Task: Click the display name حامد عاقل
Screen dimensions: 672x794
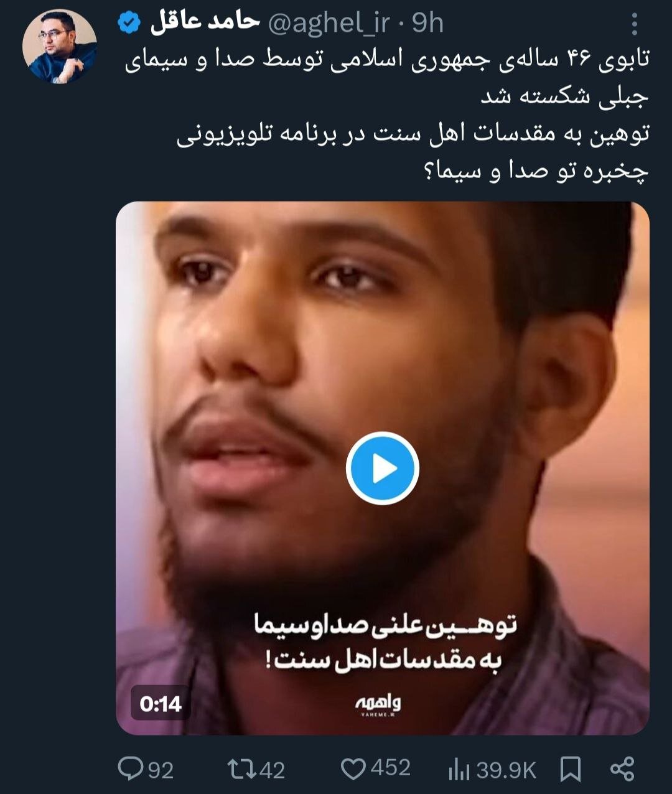Action: [x=204, y=22]
